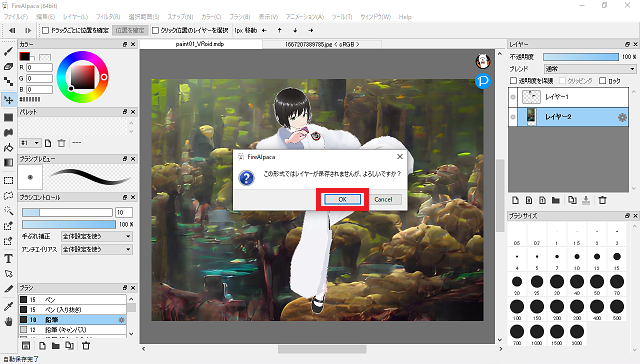
Task: Click the duplicate layer icon
Action: pyautogui.click(x=572, y=200)
